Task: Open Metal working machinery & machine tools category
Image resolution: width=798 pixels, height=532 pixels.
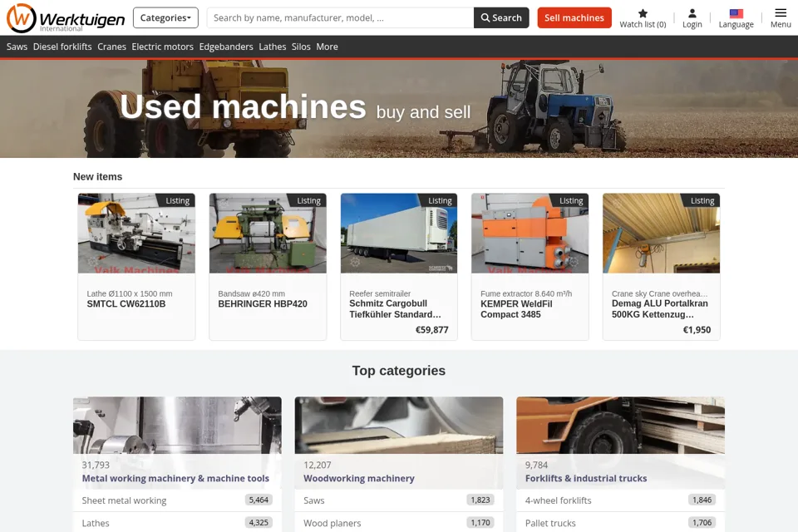Action: (x=175, y=479)
